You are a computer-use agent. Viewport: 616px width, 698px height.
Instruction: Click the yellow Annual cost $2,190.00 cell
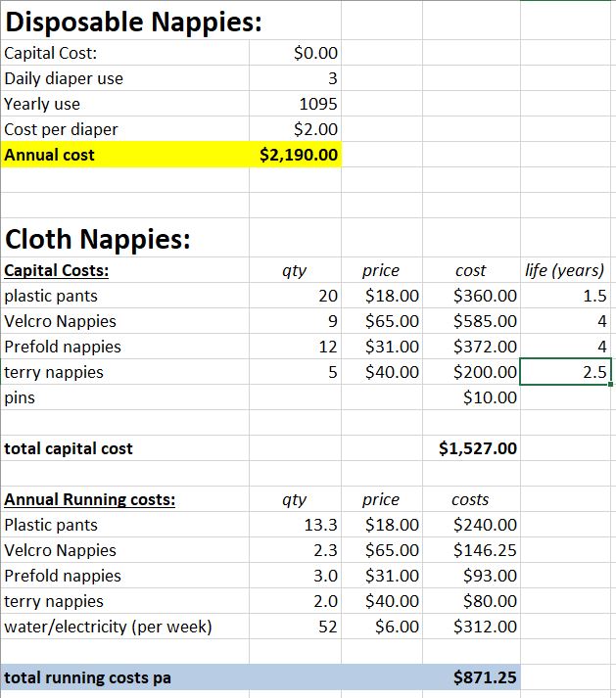pyautogui.click(x=299, y=155)
